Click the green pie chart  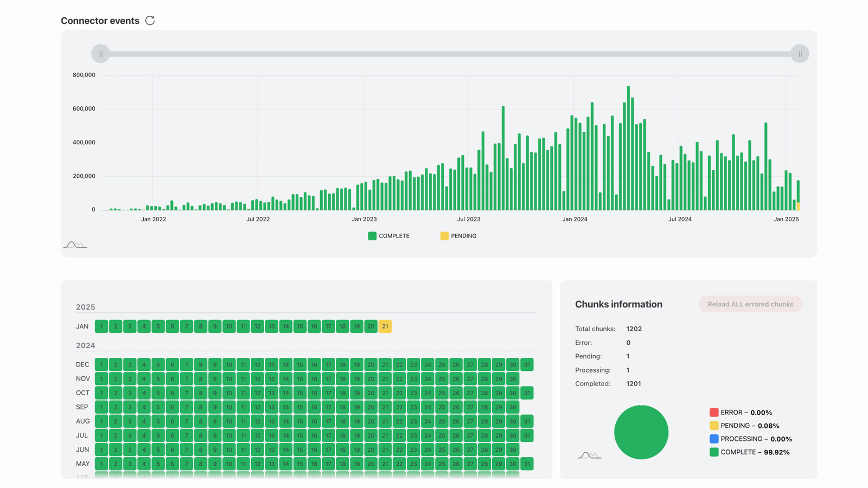(x=641, y=432)
